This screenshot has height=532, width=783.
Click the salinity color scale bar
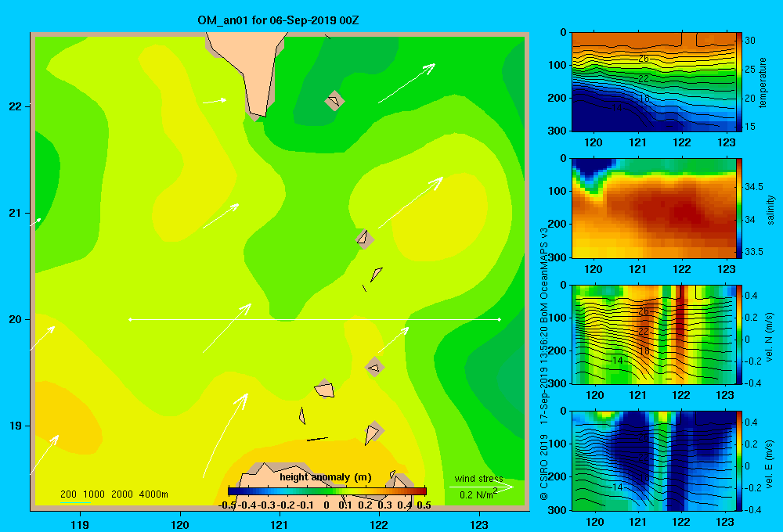point(739,208)
